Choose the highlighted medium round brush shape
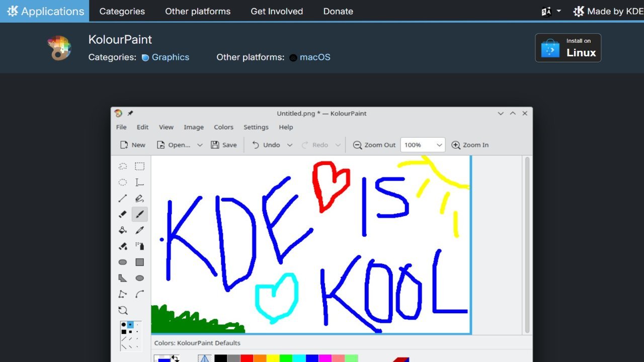Image resolution: width=644 pixels, height=362 pixels. tap(130, 325)
